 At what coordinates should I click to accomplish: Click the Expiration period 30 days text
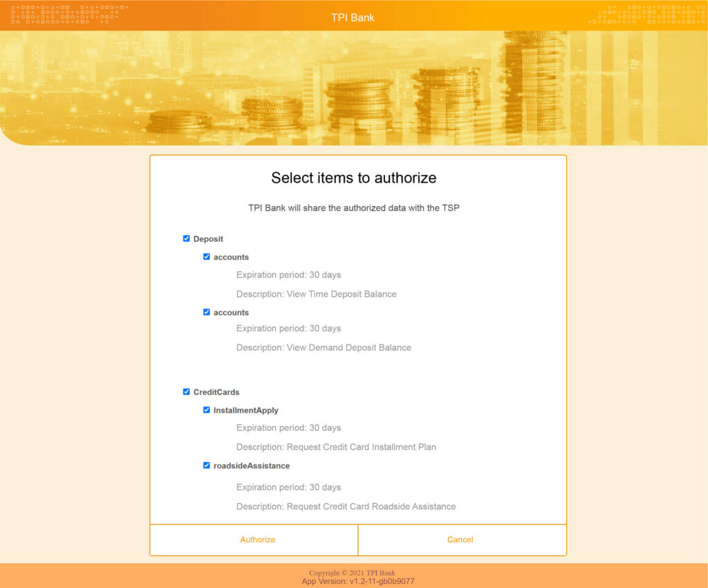pyautogui.click(x=288, y=275)
